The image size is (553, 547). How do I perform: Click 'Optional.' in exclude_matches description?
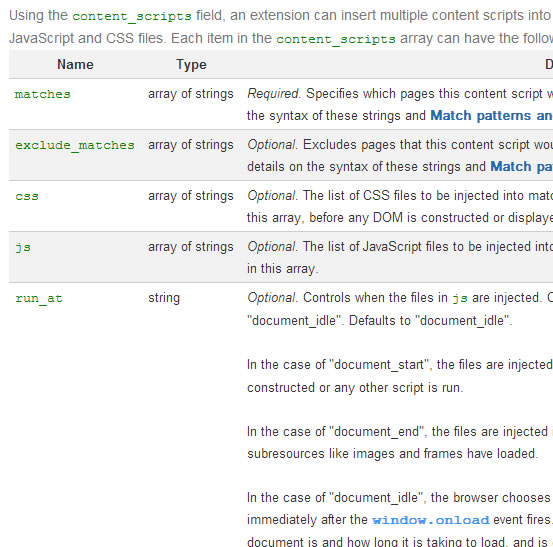point(273,145)
